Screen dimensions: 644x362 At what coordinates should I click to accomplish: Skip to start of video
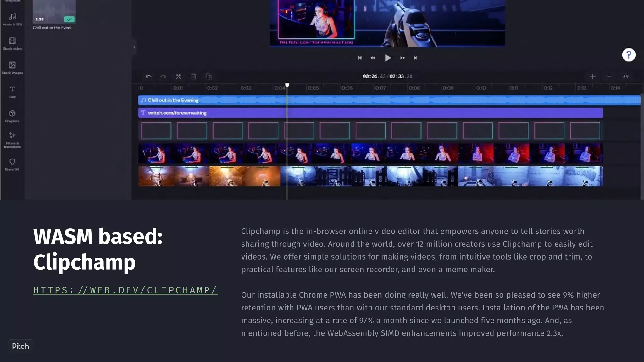pos(360,58)
